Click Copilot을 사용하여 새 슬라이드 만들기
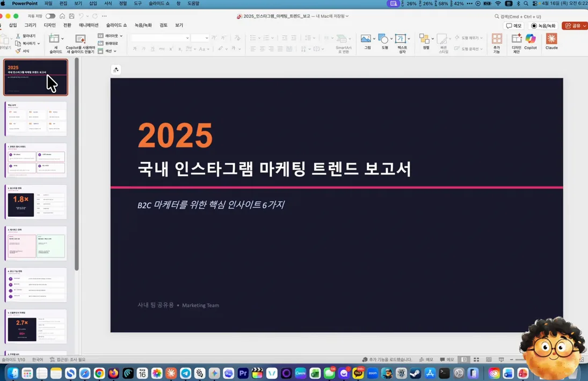 click(x=80, y=44)
